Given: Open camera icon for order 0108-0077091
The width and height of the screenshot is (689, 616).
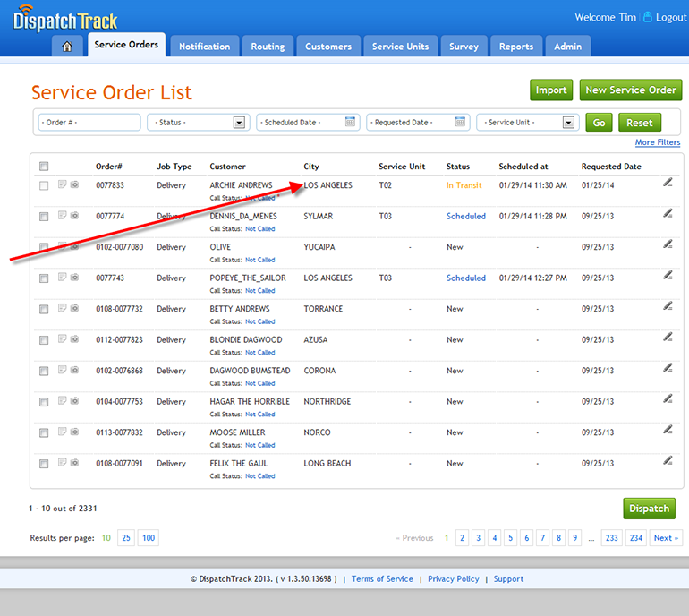Looking at the screenshot, I should (x=74, y=463).
